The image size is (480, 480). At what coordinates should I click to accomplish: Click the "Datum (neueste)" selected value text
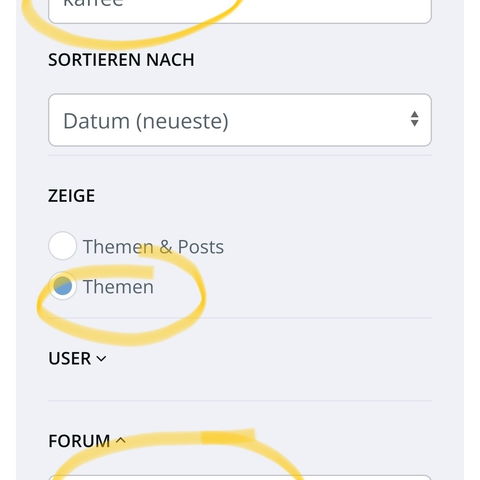click(x=146, y=121)
